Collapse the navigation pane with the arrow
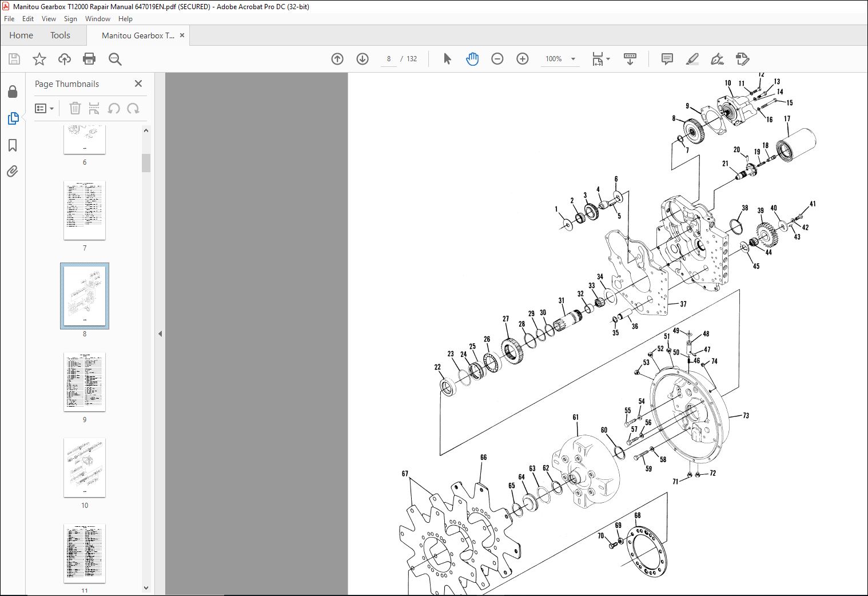This screenshot has height=596, width=868. (x=160, y=333)
